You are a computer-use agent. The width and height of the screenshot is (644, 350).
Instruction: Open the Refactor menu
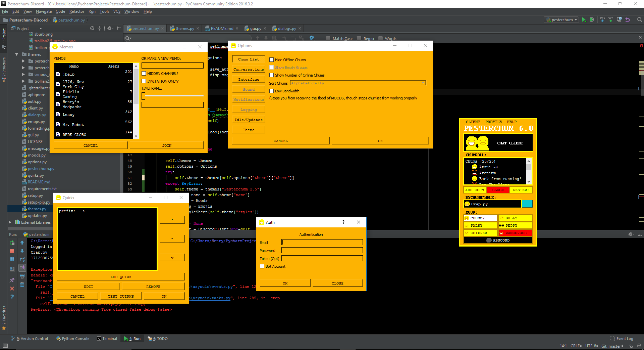coord(77,11)
